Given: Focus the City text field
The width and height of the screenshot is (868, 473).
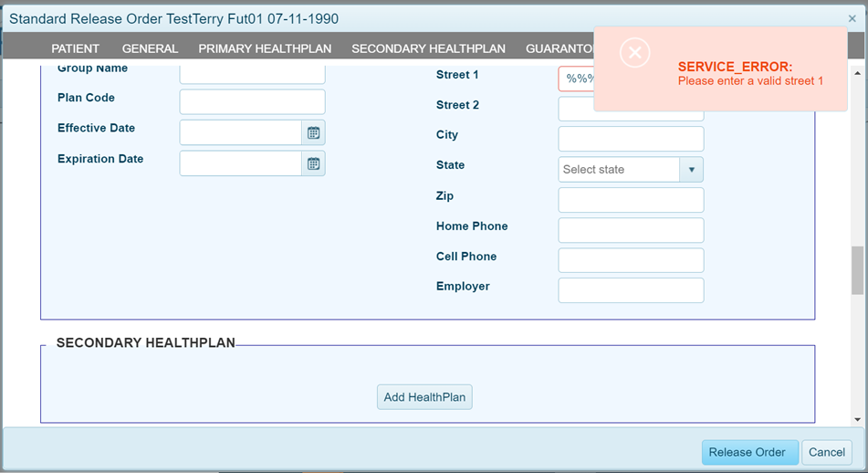Looking at the screenshot, I should (x=631, y=139).
